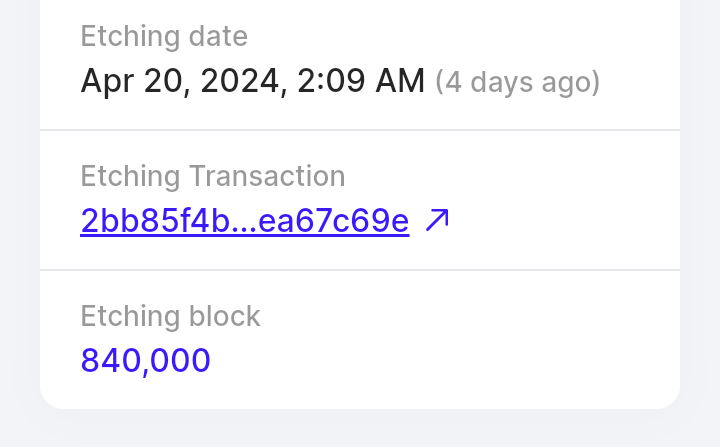Image resolution: width=720 pixels, height=447 pixels.
Task: Click the "Etching date" label
Action: click(x=164, y=37)
